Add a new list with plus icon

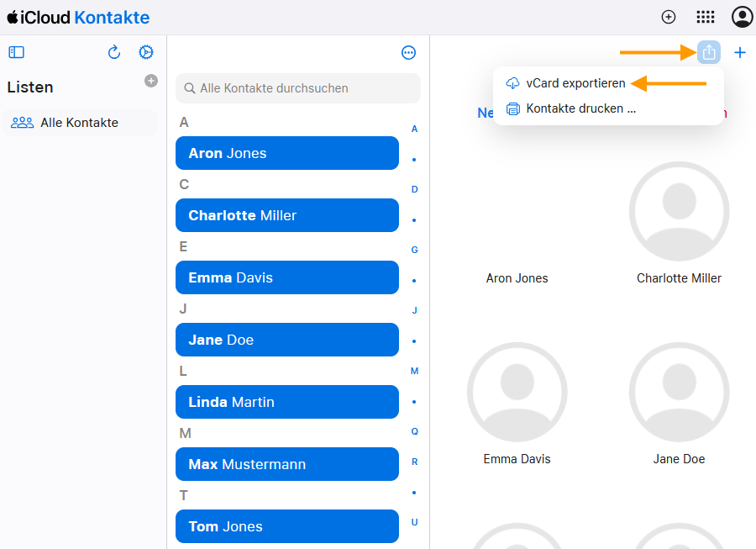click(151, 81)
